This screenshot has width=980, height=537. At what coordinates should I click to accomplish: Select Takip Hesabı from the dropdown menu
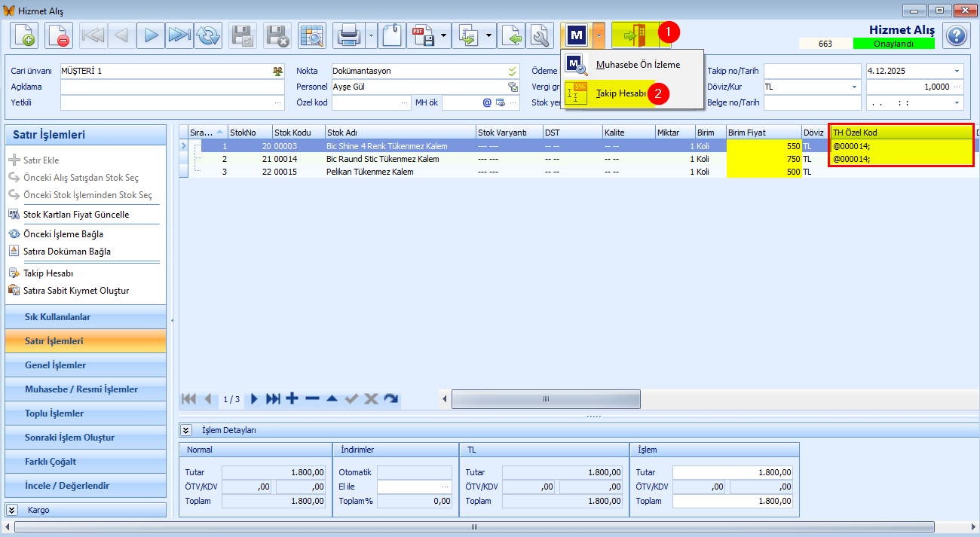click(x=621, y=93)
